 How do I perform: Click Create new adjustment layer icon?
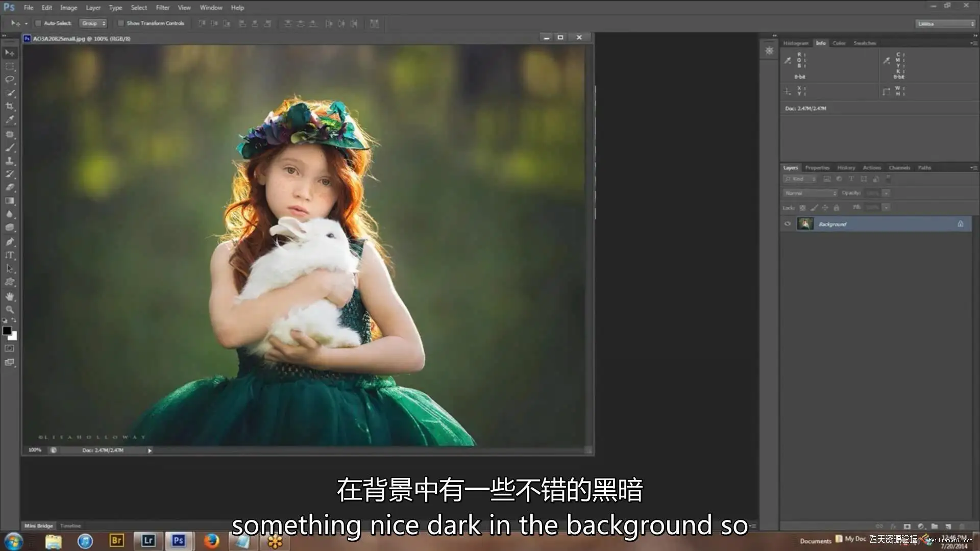pos(921,526)
